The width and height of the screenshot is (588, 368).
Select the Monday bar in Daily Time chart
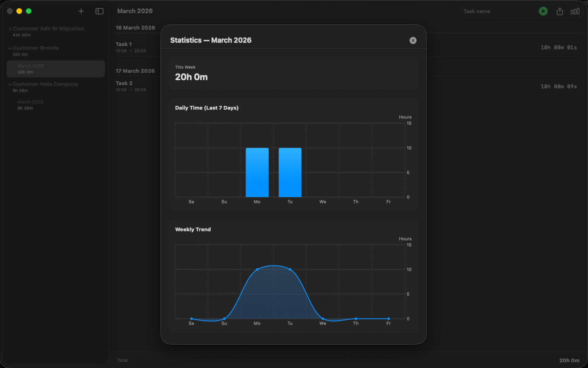(x=257, y=172)
